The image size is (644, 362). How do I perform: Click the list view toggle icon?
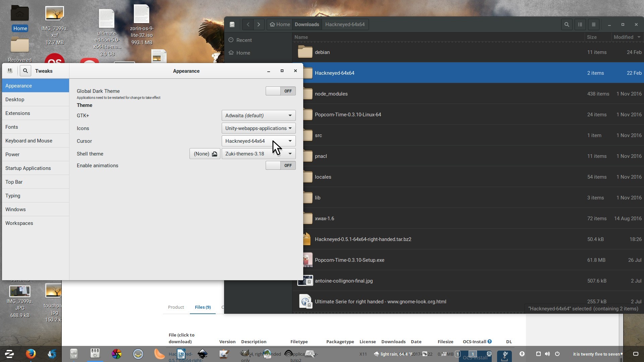580,24
